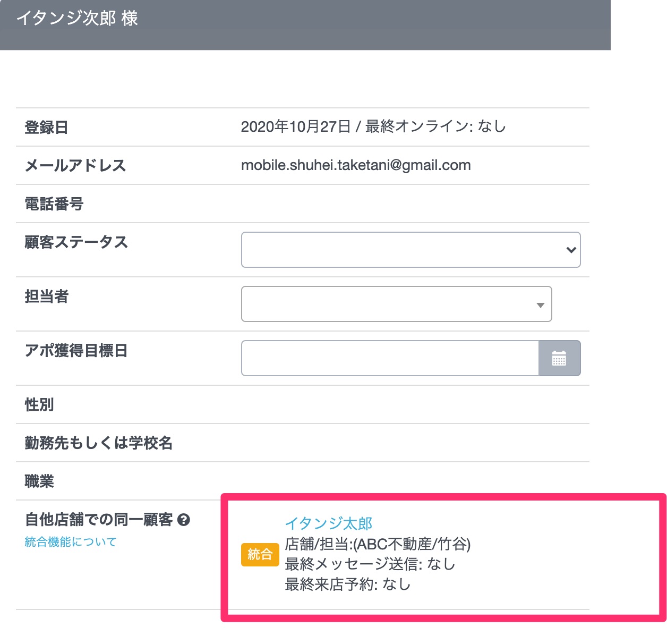Click the アポ獲得目標日 row label

click(76, 351)
